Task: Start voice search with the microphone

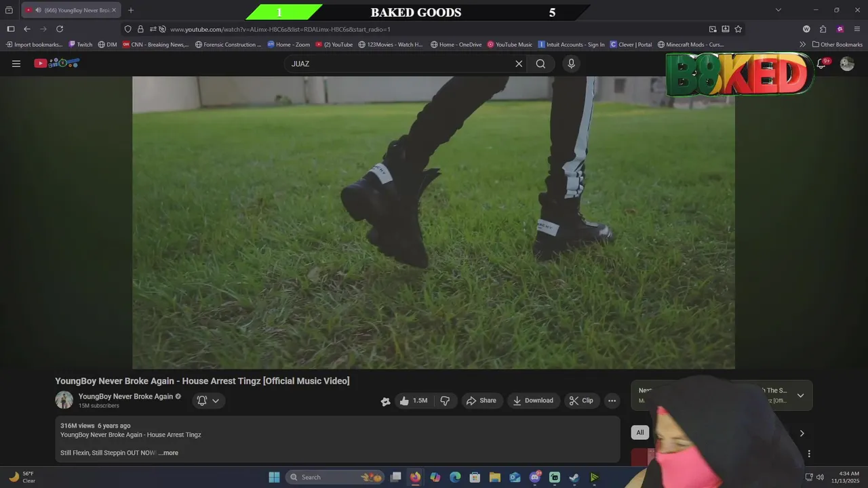Action: (571, 64)
